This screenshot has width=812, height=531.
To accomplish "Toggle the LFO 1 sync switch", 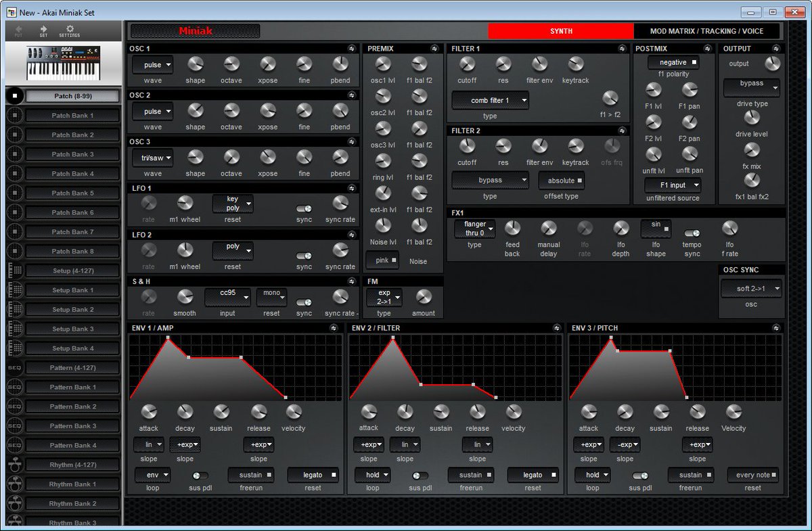I will [x=304, y=209].
